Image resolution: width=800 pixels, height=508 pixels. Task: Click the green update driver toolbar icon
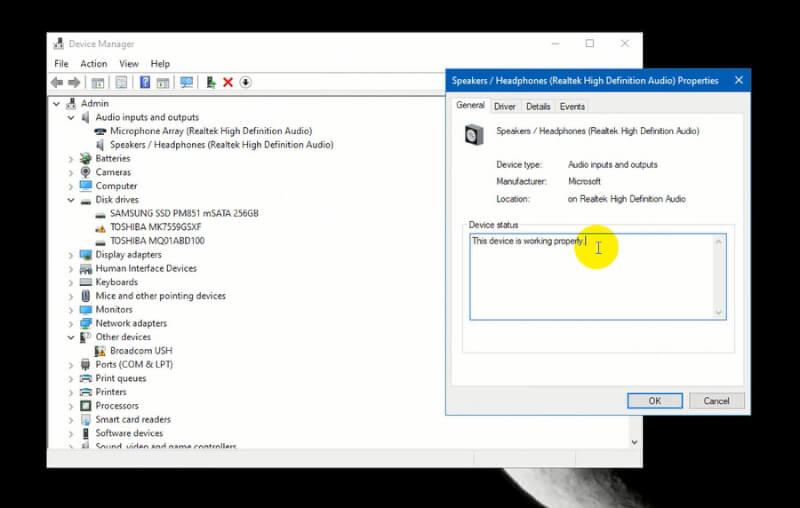point(211,83)
